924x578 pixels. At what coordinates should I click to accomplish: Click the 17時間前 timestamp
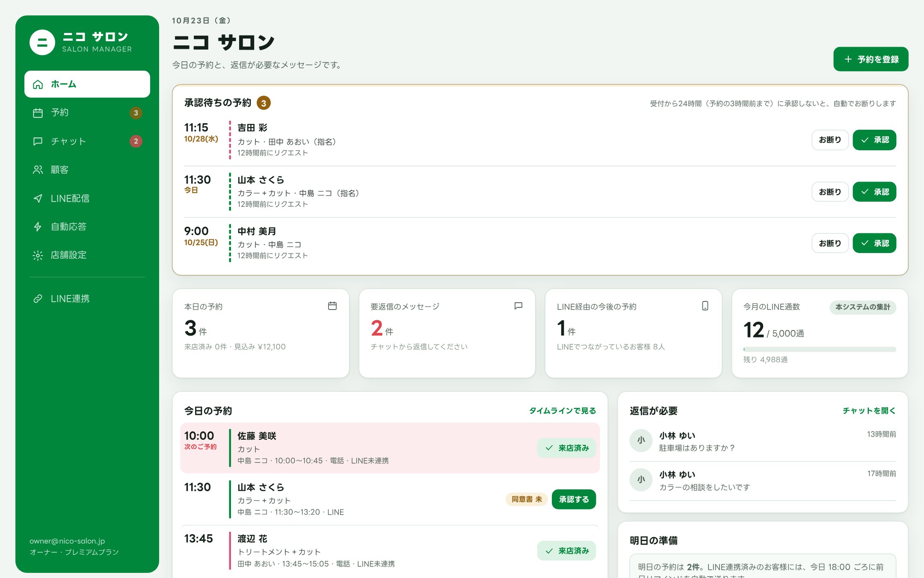tap(881, 474)
